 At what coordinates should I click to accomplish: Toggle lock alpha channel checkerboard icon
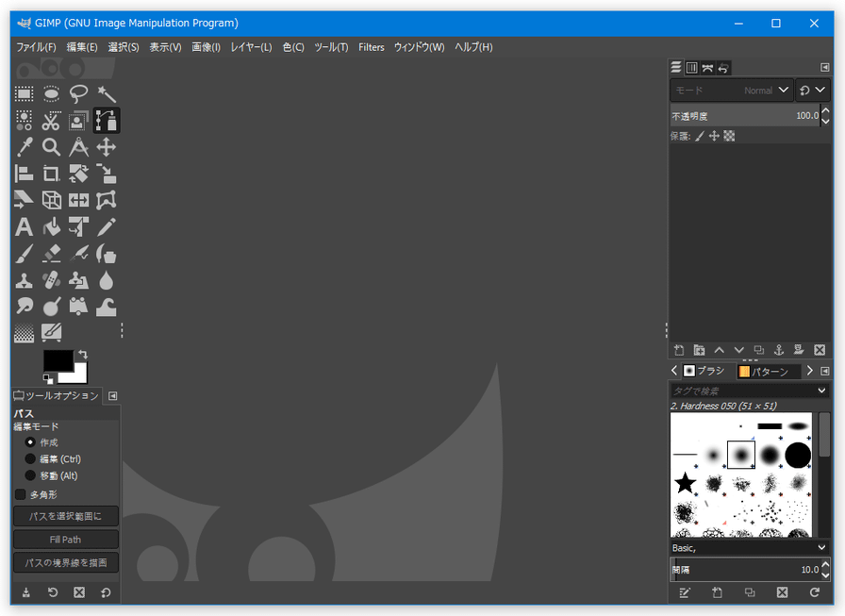(729, 136)
